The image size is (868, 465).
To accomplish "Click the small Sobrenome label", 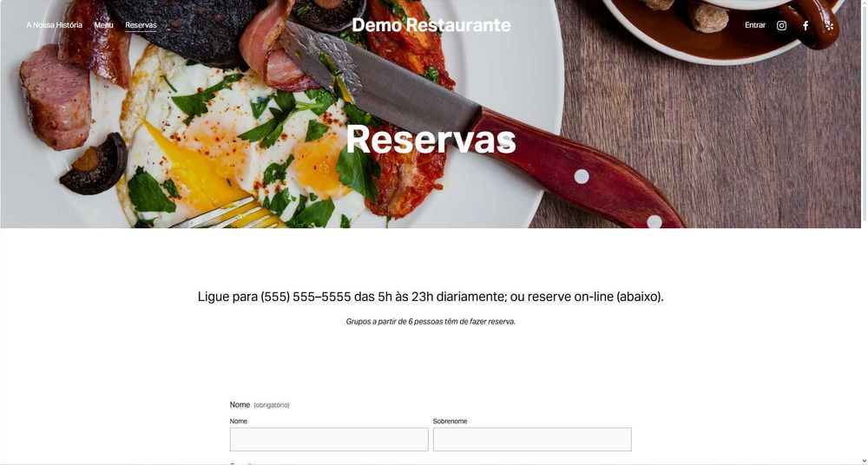I will (450, 422).
